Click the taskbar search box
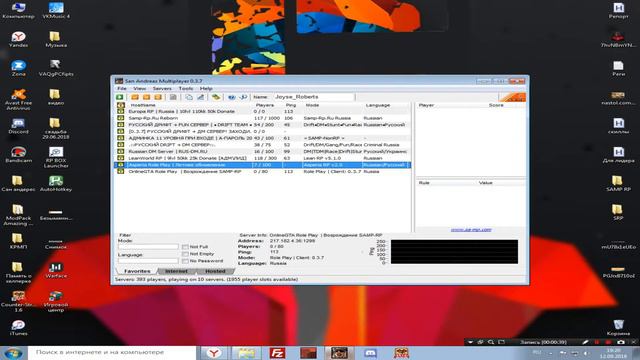Image resolution: width=640 pixels, height=360 pixels. click(111, 352)
